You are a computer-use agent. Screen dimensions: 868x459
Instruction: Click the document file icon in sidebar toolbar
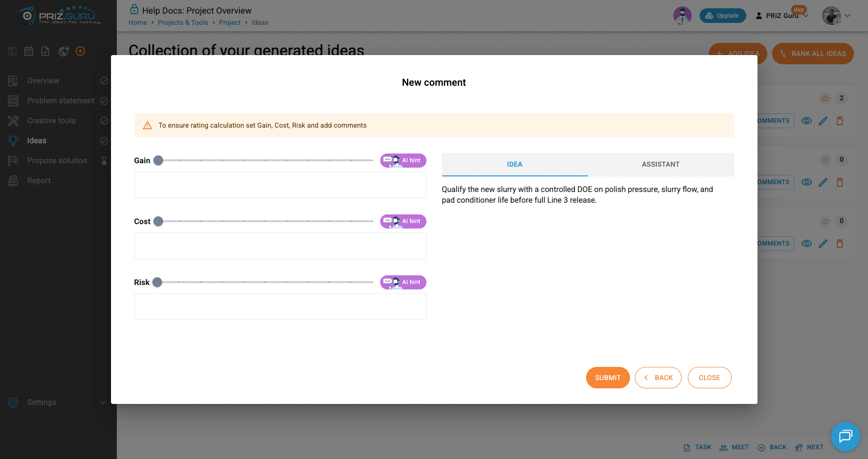tap(45, 51)
